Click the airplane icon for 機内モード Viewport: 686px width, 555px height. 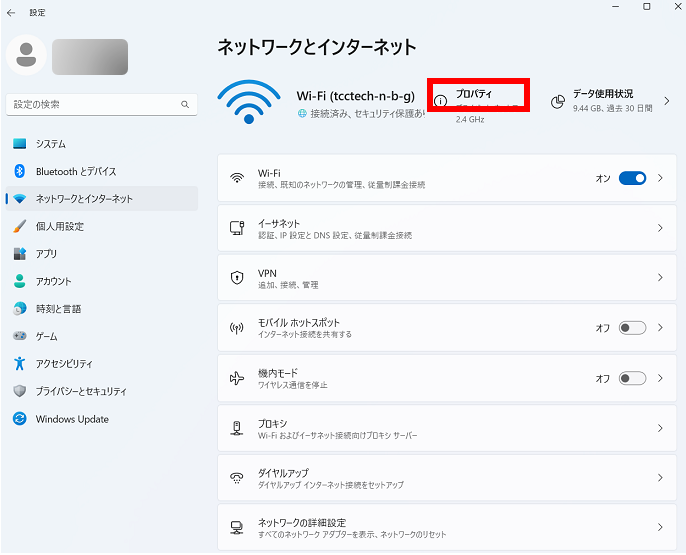point(237,378)
